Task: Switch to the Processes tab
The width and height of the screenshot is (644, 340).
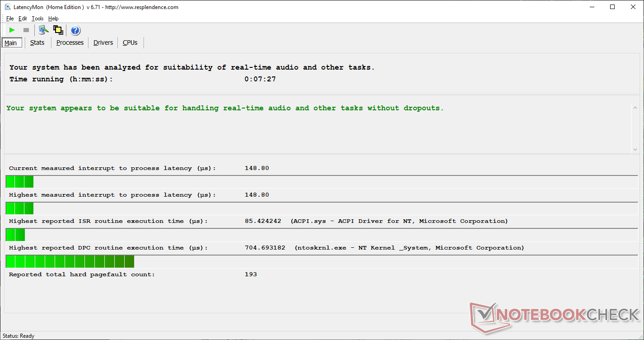Action: click(x=70, y=42)
